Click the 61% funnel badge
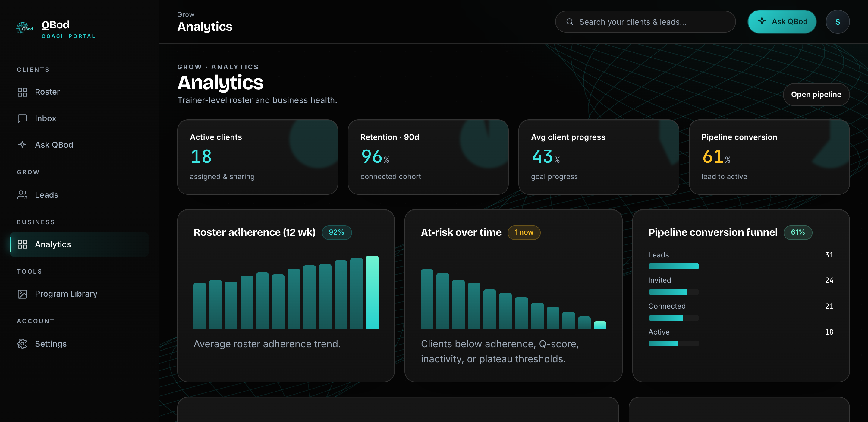Viewport: 868px width, 422px height. point(797,233)
